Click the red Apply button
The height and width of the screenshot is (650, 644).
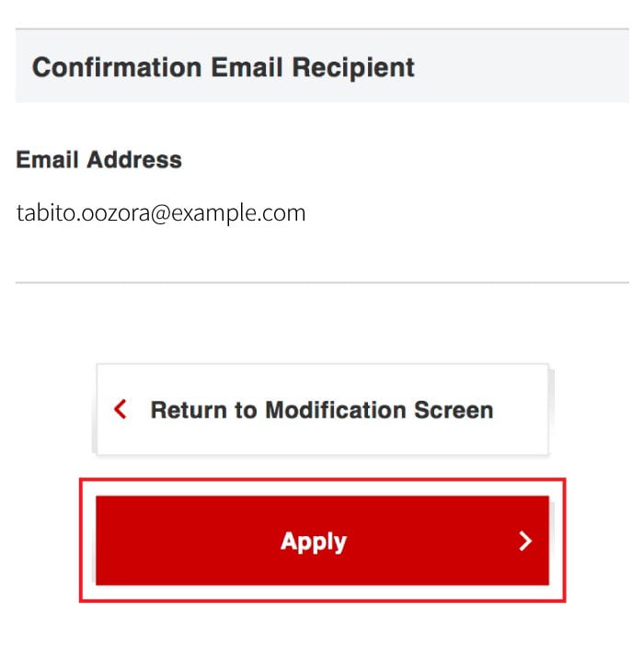tap(322, 541)
